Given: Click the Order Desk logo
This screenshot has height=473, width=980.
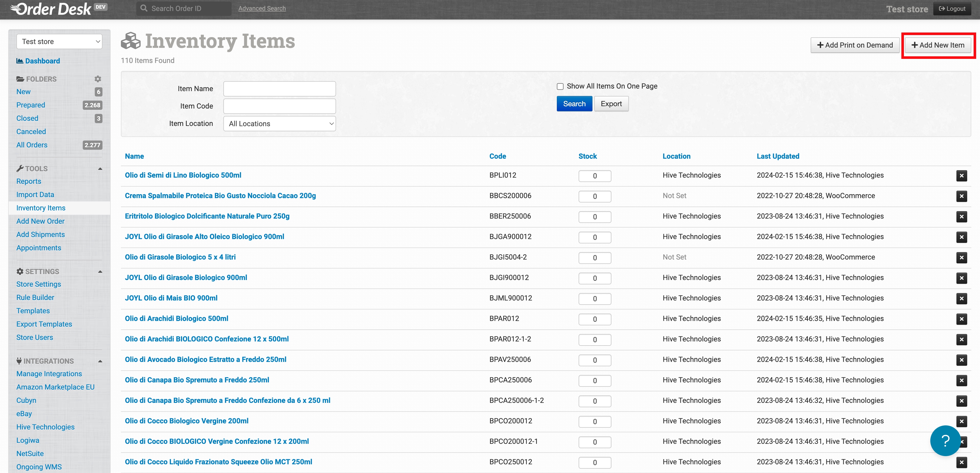Looking at the screenshot, I should pos(51,9).
